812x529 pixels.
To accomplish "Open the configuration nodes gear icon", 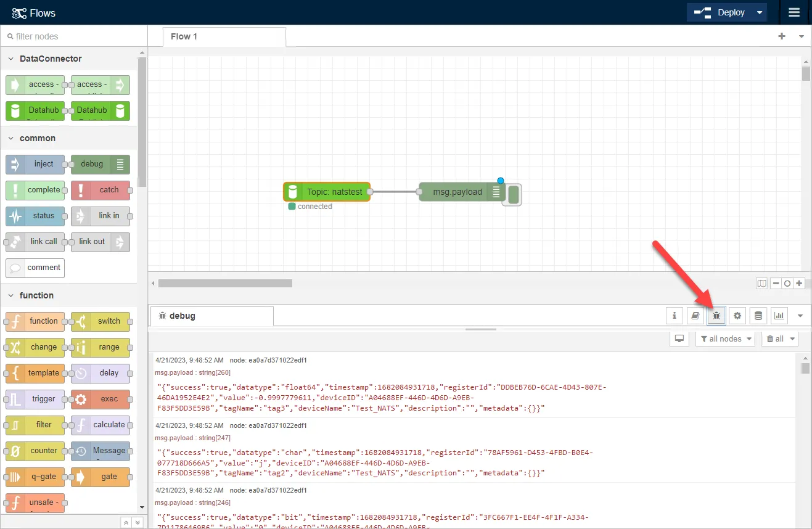I will point(737,316).
